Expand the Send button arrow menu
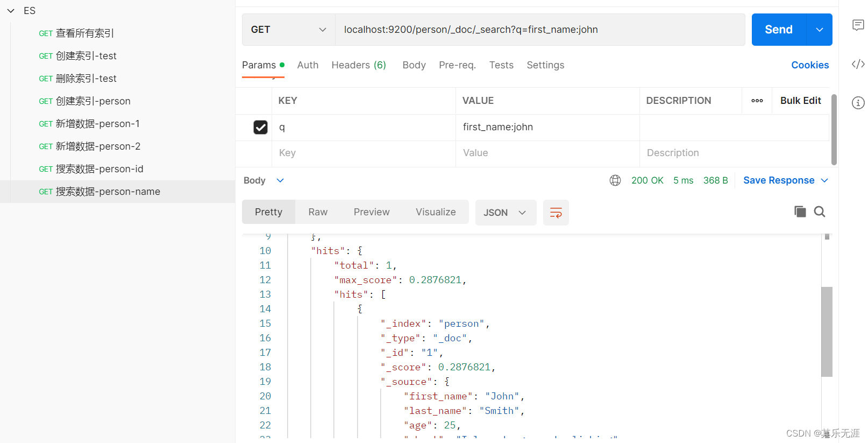868x443 pixels. click(820, 30)
